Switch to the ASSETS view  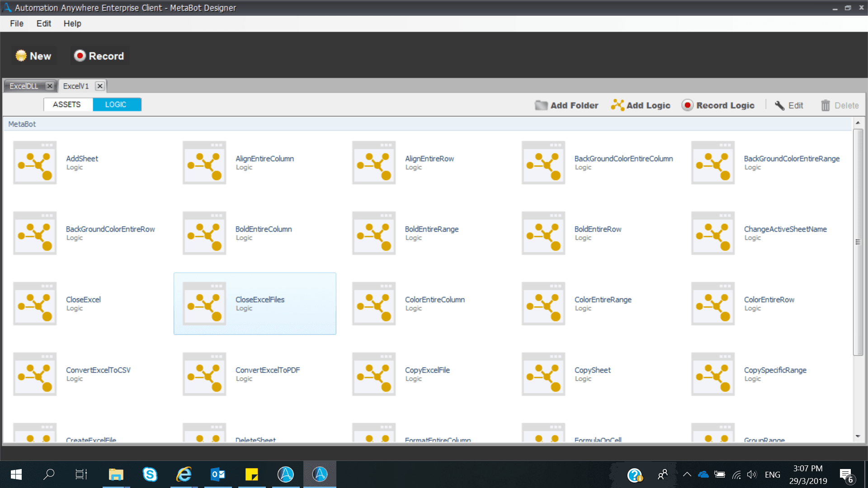67,104
